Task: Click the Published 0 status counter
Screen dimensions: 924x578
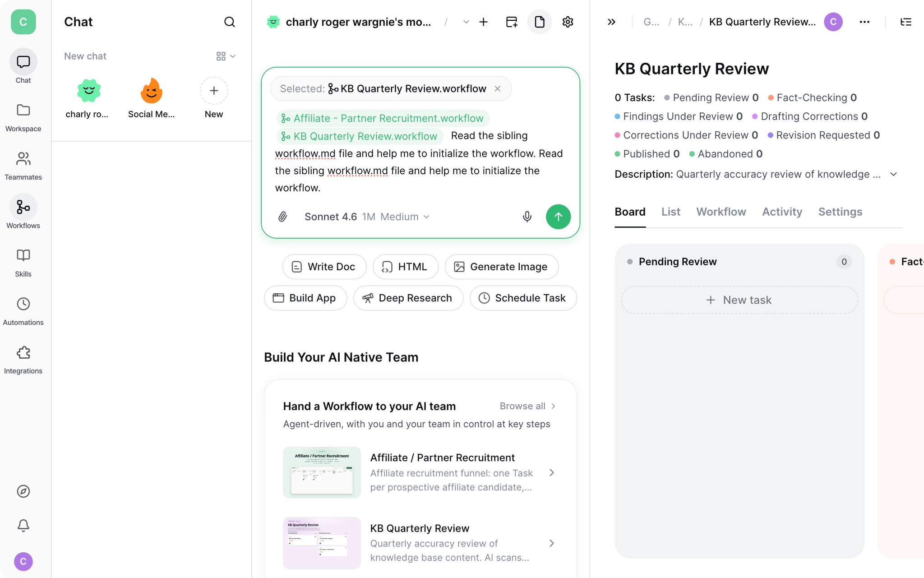Action: (647, 154)
